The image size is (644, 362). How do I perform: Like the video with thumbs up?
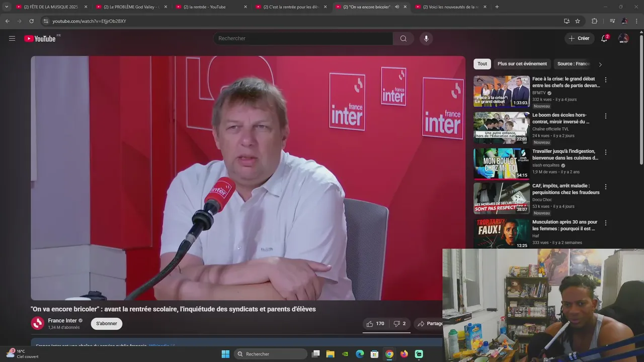point(375,324)
